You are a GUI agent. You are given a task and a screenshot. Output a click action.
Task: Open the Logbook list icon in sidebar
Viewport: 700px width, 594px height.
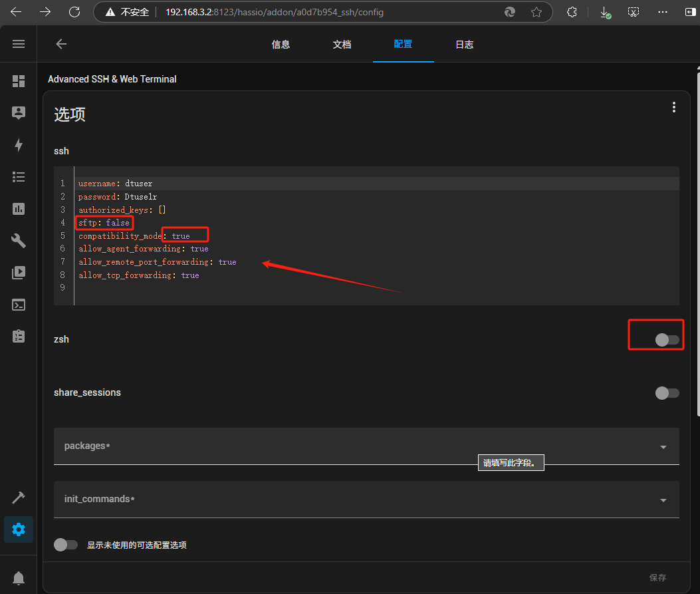[x=19, y=177]
